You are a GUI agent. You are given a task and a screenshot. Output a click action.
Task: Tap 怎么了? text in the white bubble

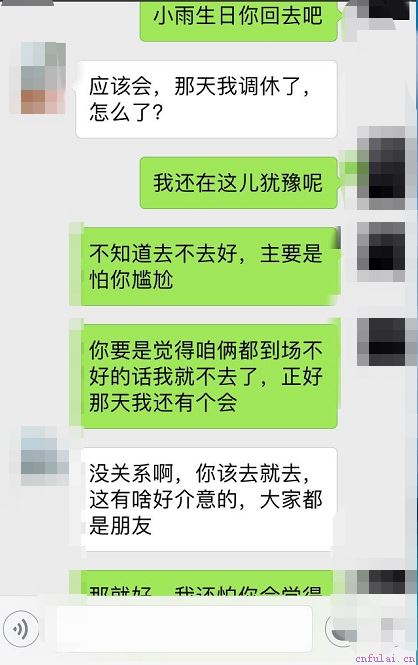(126, 112)
